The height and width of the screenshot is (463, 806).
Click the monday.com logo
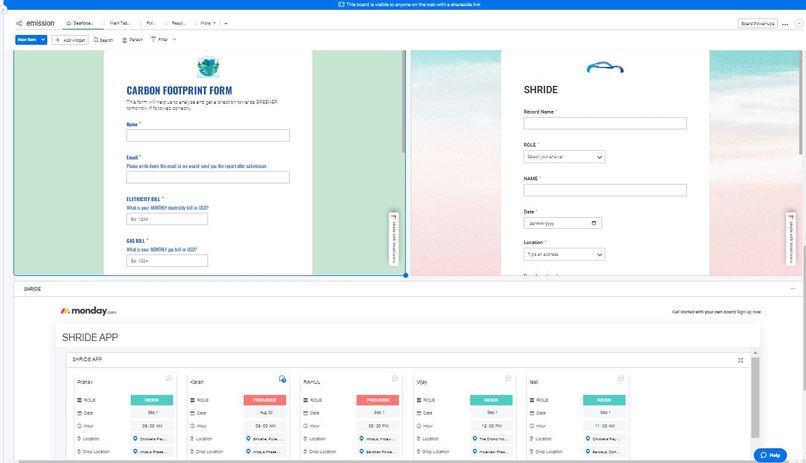88,311
